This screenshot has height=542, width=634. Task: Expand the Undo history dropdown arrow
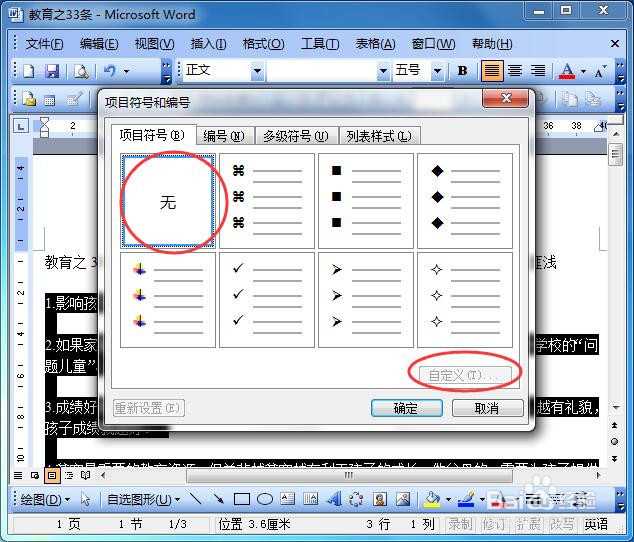[x=127, y=72]
